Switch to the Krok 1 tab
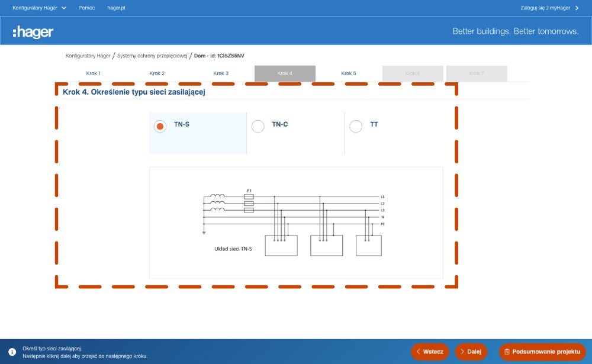The width and height of the screenshot is (592, 364). point(93,73)
